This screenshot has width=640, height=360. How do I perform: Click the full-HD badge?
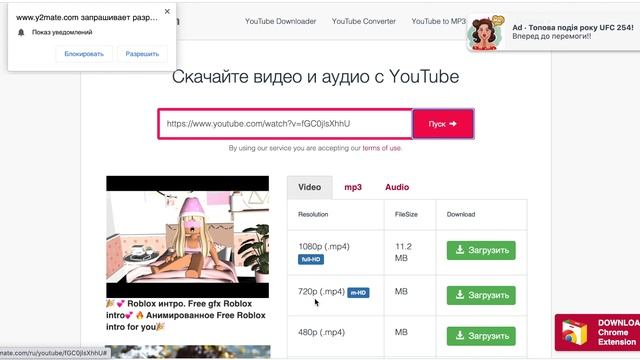(311, 259)
